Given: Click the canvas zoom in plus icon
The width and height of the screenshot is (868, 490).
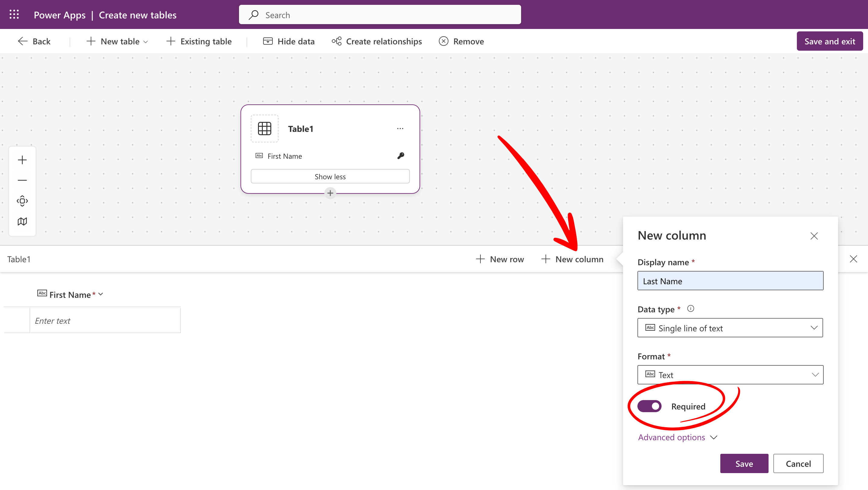Looking at the screenshot, I should [22, 160].
